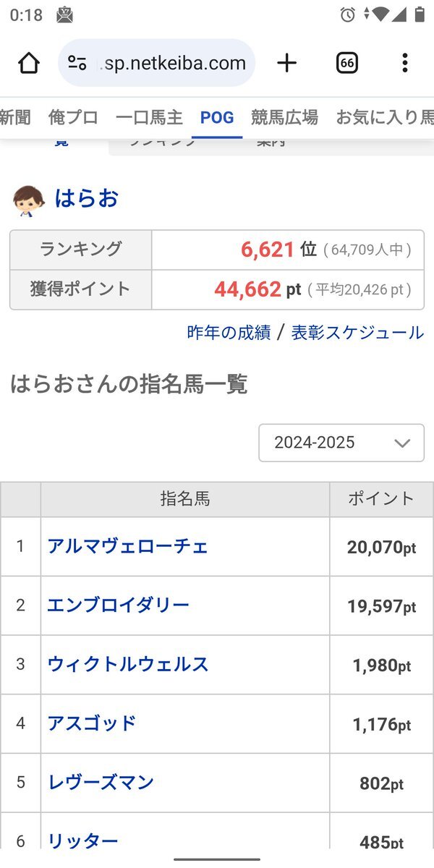
Task: Select the 一口馬主 tab
Action: coord(149,117)
